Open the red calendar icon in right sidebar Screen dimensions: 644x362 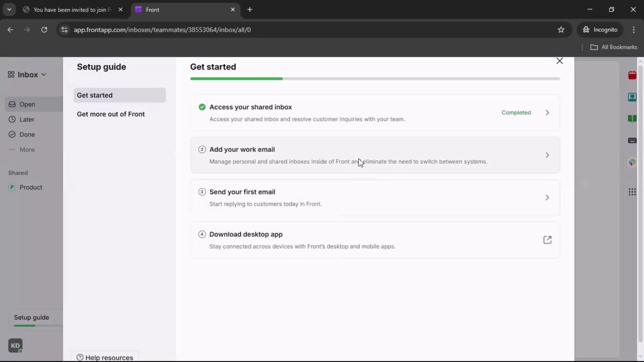click(632, 75)
